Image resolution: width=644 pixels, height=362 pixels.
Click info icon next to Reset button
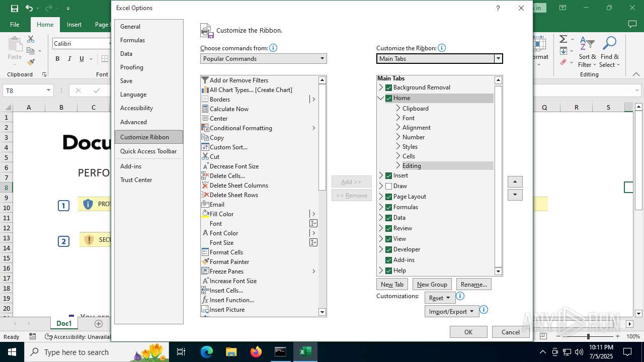(x=460, y=297)
